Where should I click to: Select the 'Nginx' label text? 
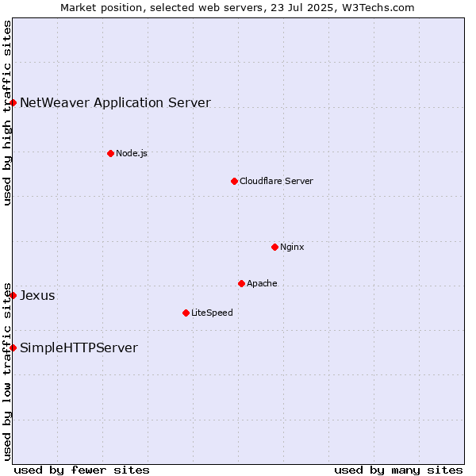292,247
